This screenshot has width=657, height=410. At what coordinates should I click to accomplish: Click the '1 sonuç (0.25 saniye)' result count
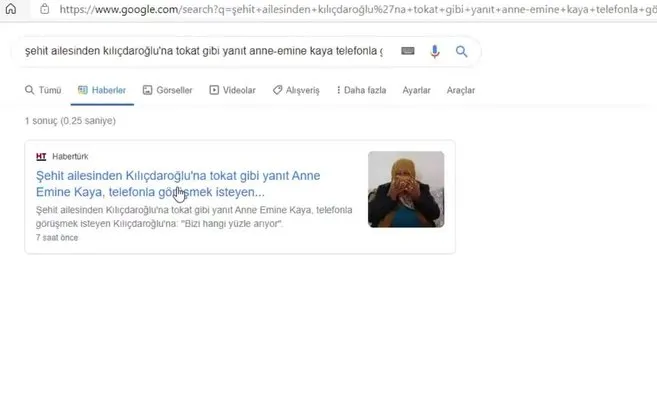70,121
